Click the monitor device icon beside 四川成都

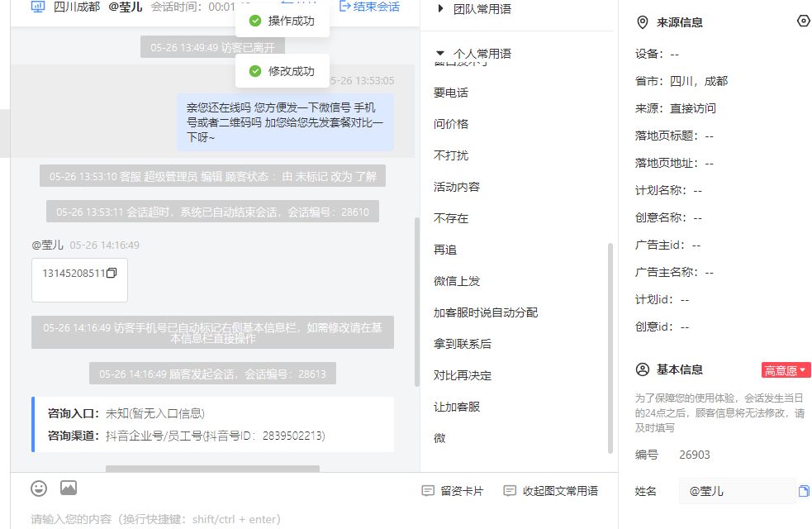[38, 7]
